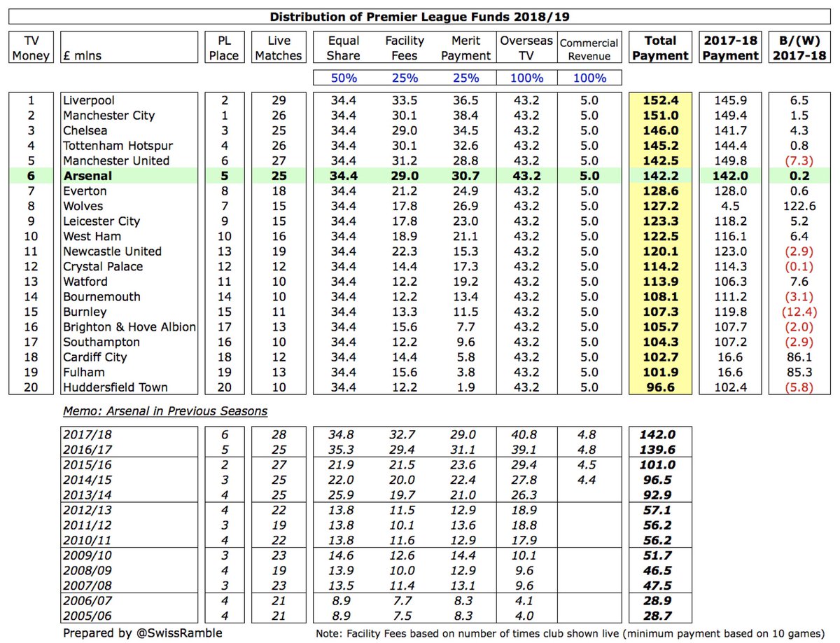
Task: Click the 'Overseas TV' column header
Action: 526,48
